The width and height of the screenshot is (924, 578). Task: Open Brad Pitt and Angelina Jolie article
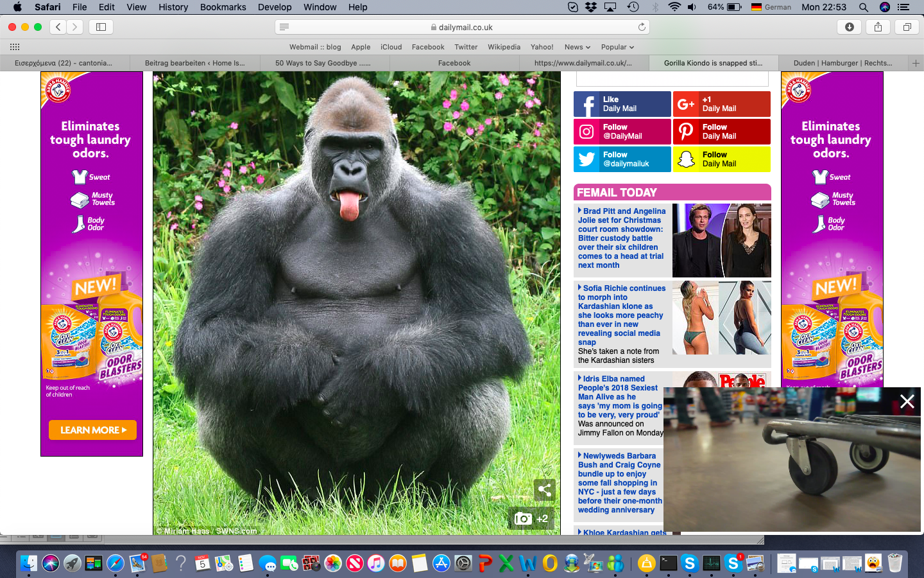[x=621, y=238]
